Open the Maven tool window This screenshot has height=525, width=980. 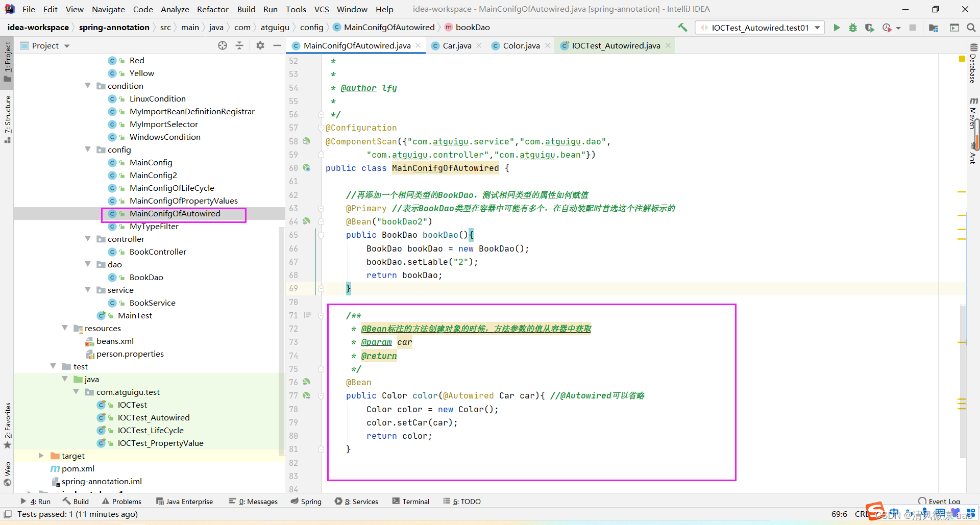(973, 113)
